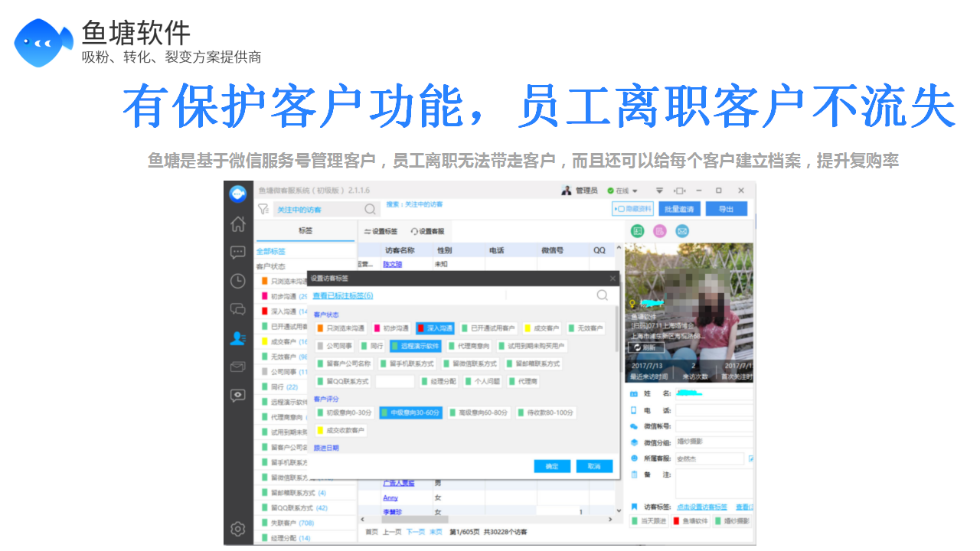980x551 pixels.
Task: Click 批量邀请 button
Action: tap(679, 209)
